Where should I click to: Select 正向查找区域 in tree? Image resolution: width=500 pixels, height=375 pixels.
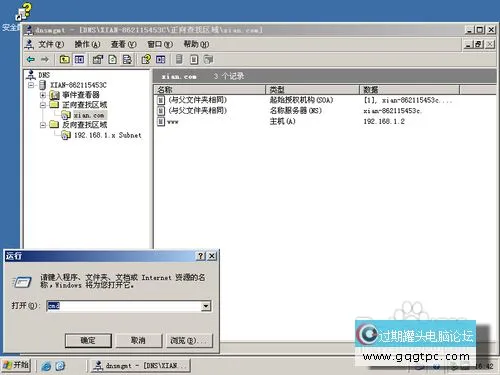pyautogui.click(x=84, y=105)
